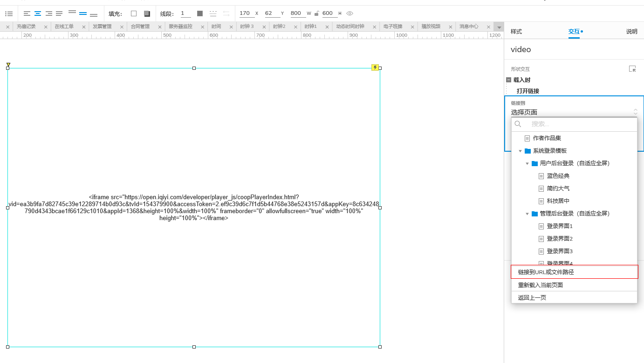The width and height of the screenshot is (644, 363).
Task: Align text left in the toolbar
Action: coord(27,13)
